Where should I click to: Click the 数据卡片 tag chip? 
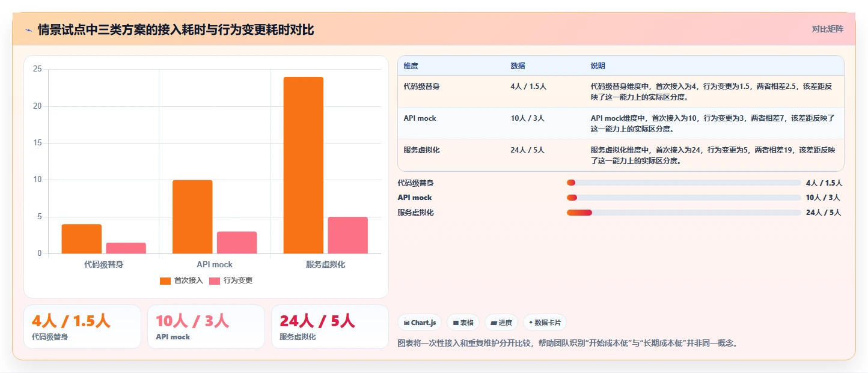point(545,323)
